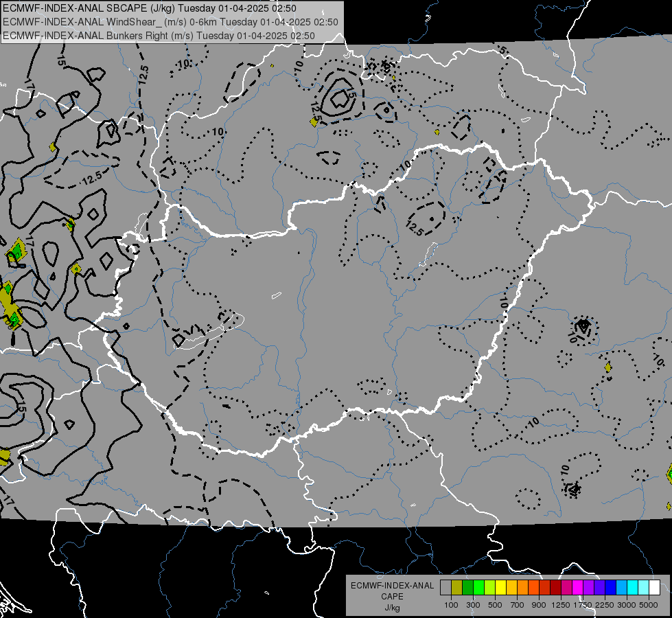Click the 500 label in the legend
Viewport: 672px width, 618px height.
[495, 605]
